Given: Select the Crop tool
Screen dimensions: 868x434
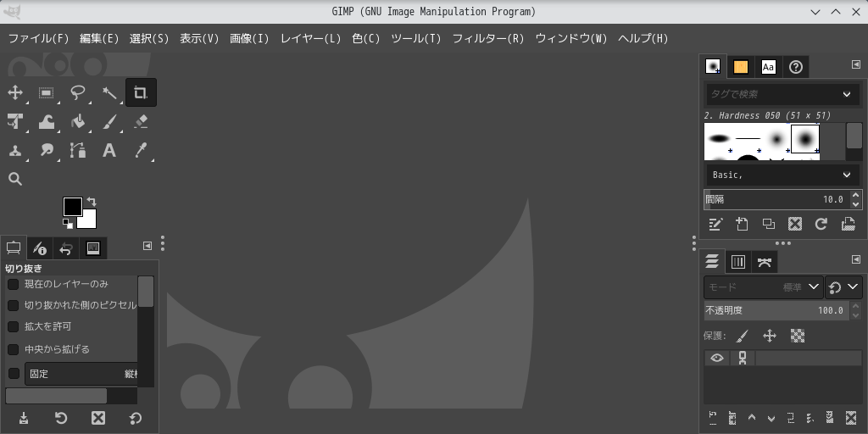Looking at the screenshot, I should click(142, 92).
